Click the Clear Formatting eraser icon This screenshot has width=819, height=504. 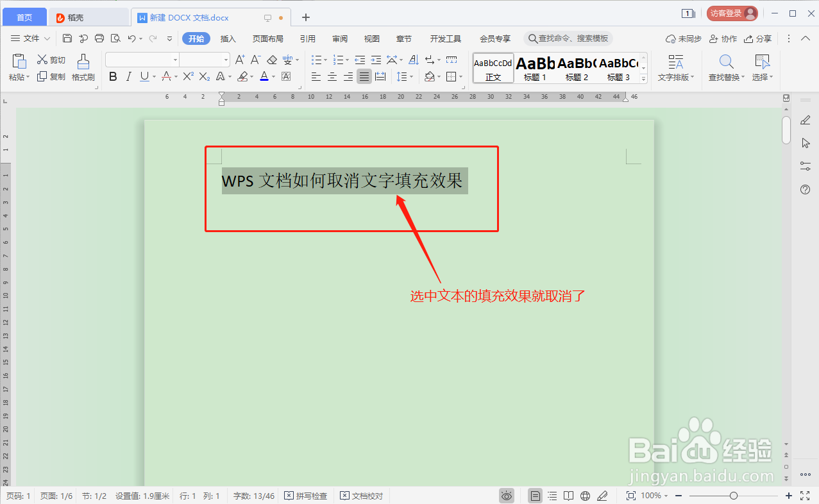272,60
